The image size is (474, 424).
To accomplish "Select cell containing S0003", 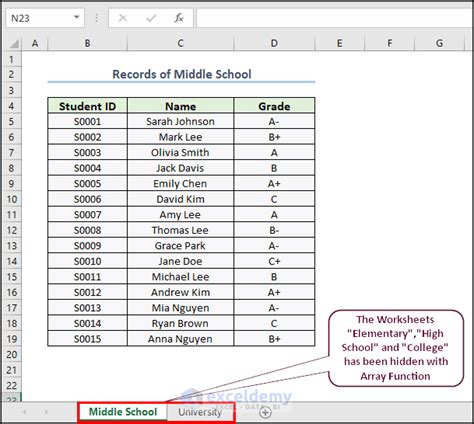I will tap(87, 153).
